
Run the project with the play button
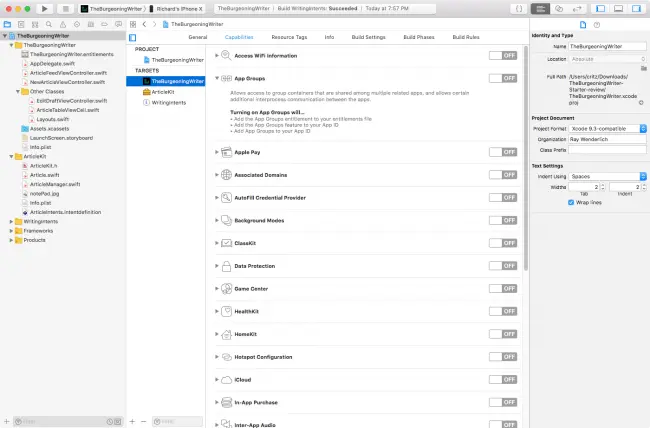click(44, 9)
